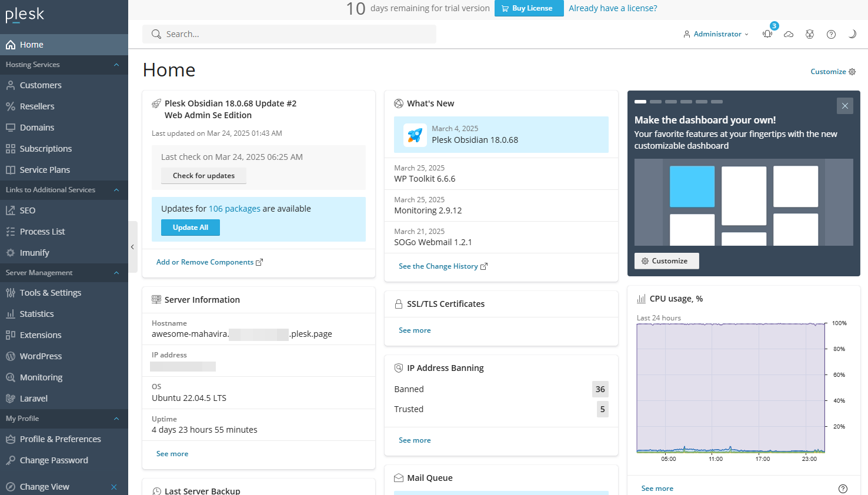Viewport: 868px width, 495px height.
Task: Dismiss Change View with the X
Action: pos(114,487)
